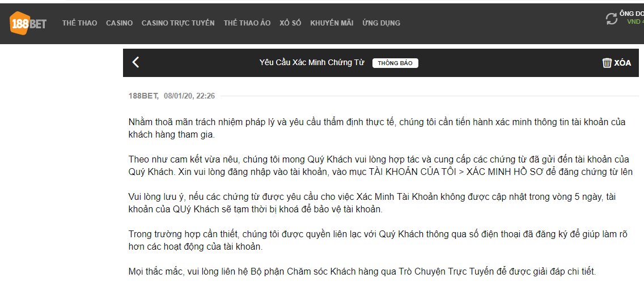This screenshot has height=308, width=644.
Task: Click the message timestamp 08/01/20, 22:26
Action: click(189, 96)
